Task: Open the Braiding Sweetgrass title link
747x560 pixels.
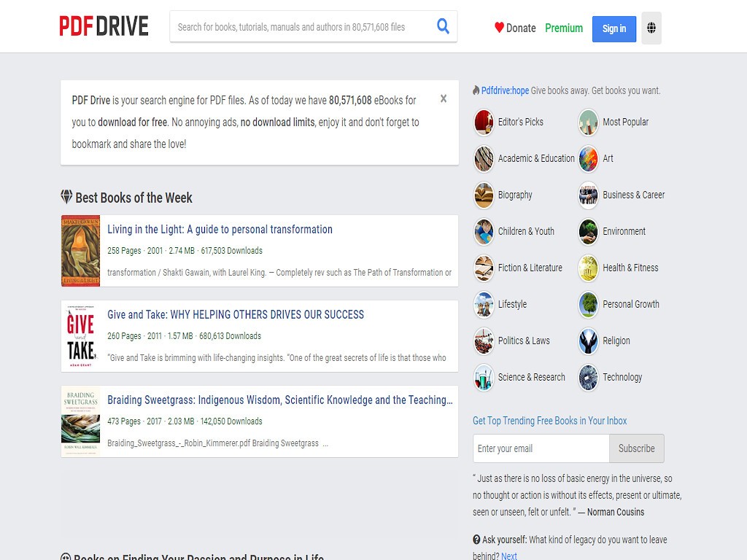Action: pyautogui.click(x=280, y=400)
